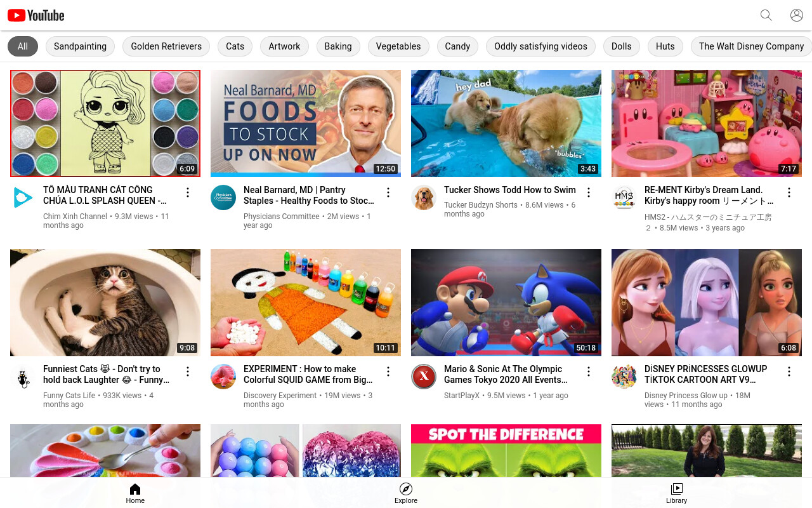812x508 pixels.
Task: Open options menu for Tucker Shows Todd video
Action: point(589,192)
